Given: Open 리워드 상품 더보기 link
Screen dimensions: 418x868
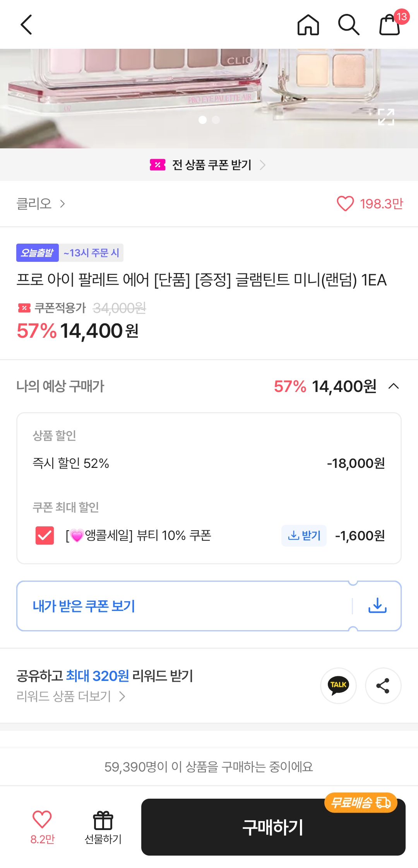Looking at the screenshot, I should pyautogui.click(x=70, y=696).
